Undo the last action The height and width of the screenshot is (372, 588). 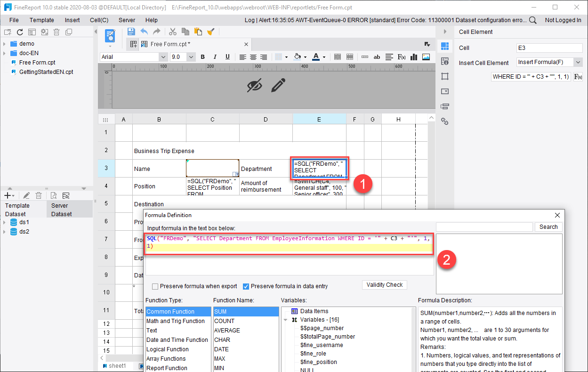tap(144, 32)
